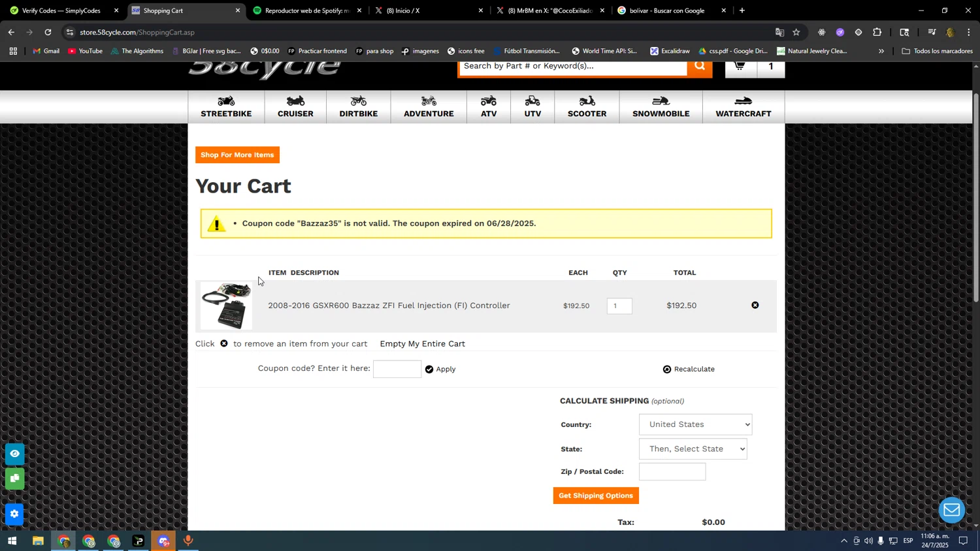Switch to the MrBM en X tab
This screenshot has width=980, height=551.
pos(550,10)
